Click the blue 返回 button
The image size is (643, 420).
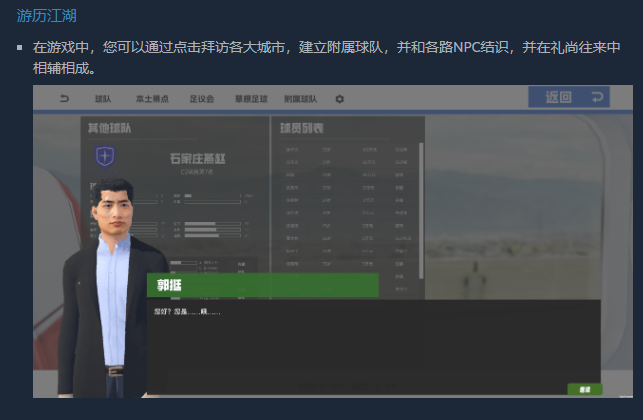click(569, 97)
